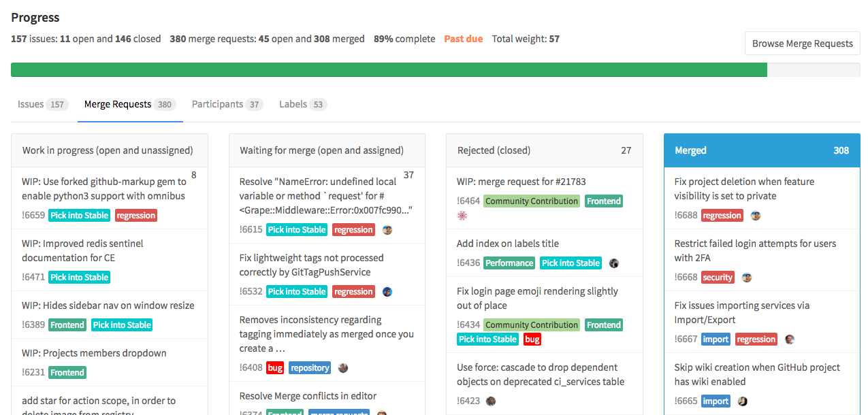868x415 pixels.
Task: Click the Browse Merge Requests button
Action: click(802, 43)
